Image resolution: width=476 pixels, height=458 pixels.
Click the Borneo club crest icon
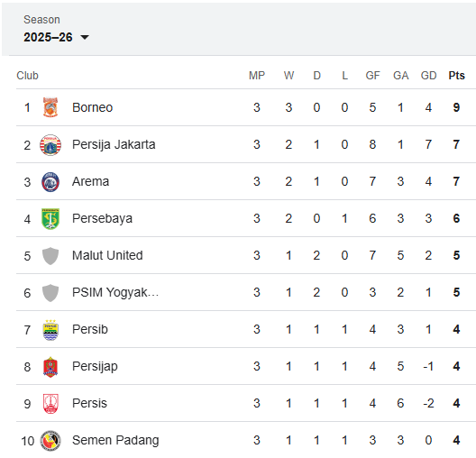50,107
